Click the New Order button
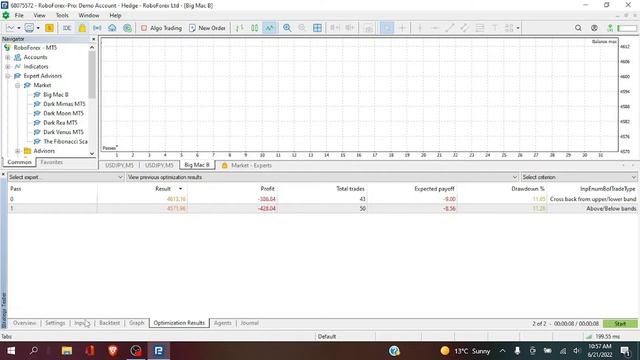The image size is (640, 360). [x=207, y=28]
